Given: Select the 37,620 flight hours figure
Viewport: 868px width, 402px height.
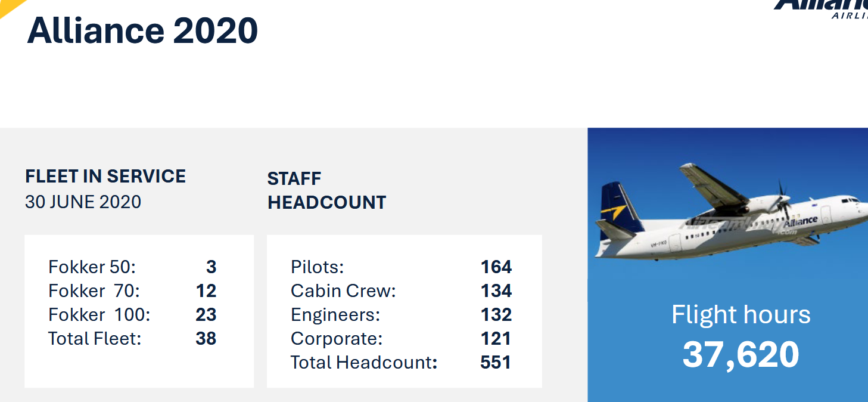Looking at the screenshot, I should [741, 355].
